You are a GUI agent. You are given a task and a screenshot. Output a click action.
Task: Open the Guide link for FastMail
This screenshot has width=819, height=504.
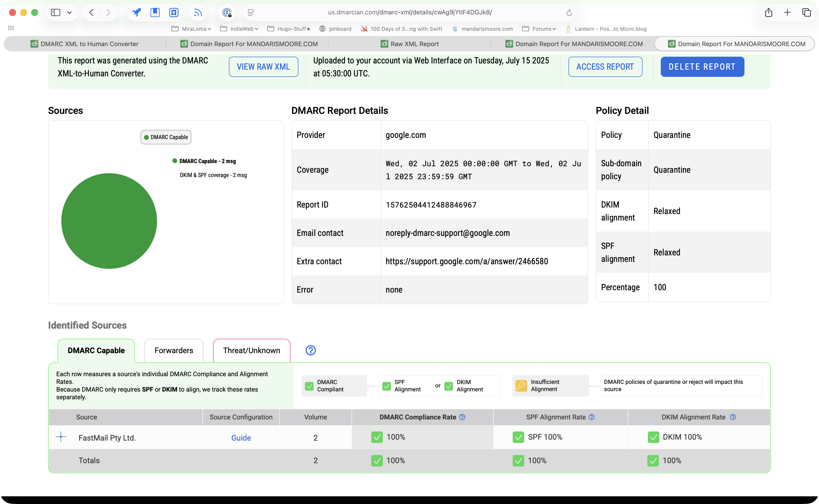pyautogui.click(x=241, y=438)
